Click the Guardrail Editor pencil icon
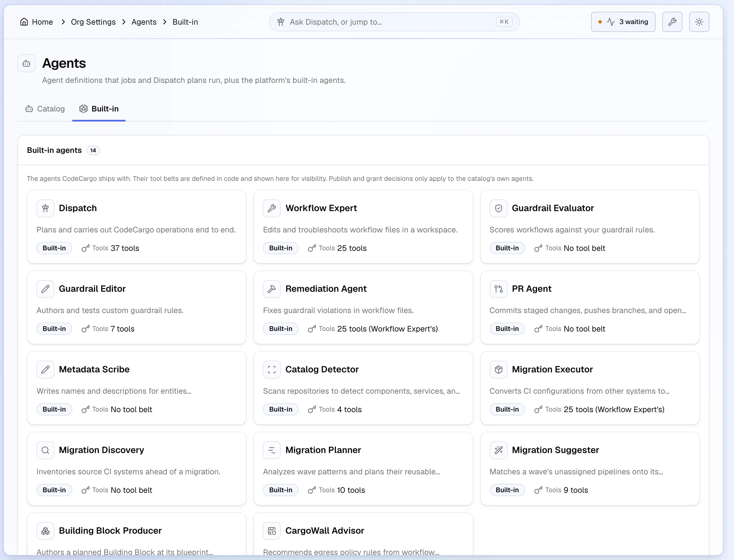The image size is (734, 560). click(45, 289)
